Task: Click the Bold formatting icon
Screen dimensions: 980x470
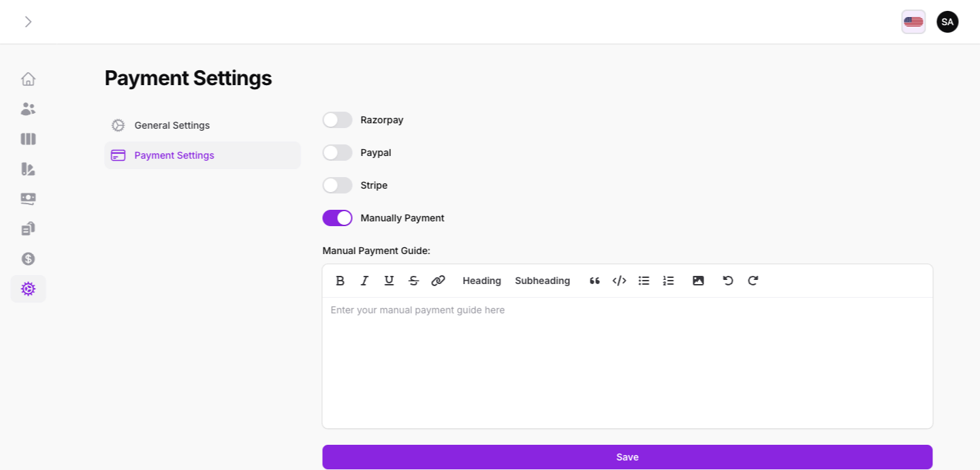Action: tap(340, 281)
